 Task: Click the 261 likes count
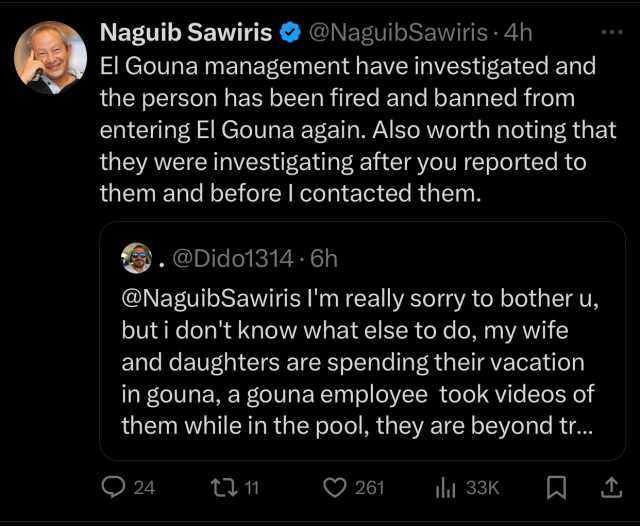tap(369, 487)
